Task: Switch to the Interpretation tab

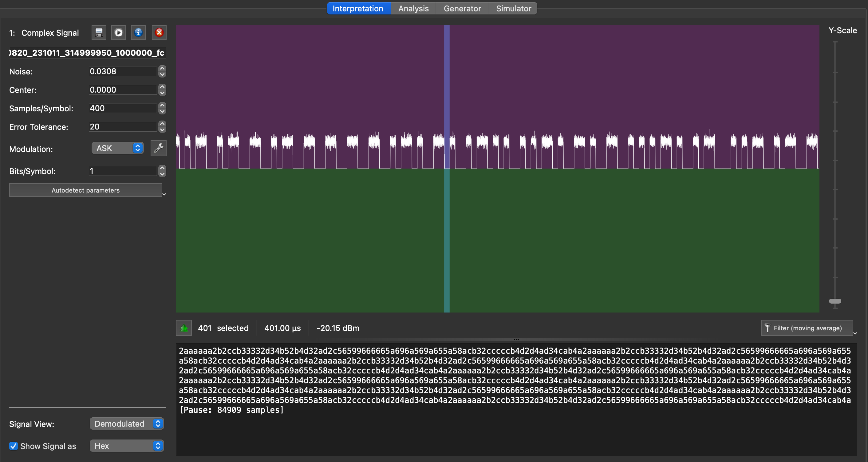Action: coord(358,8)
